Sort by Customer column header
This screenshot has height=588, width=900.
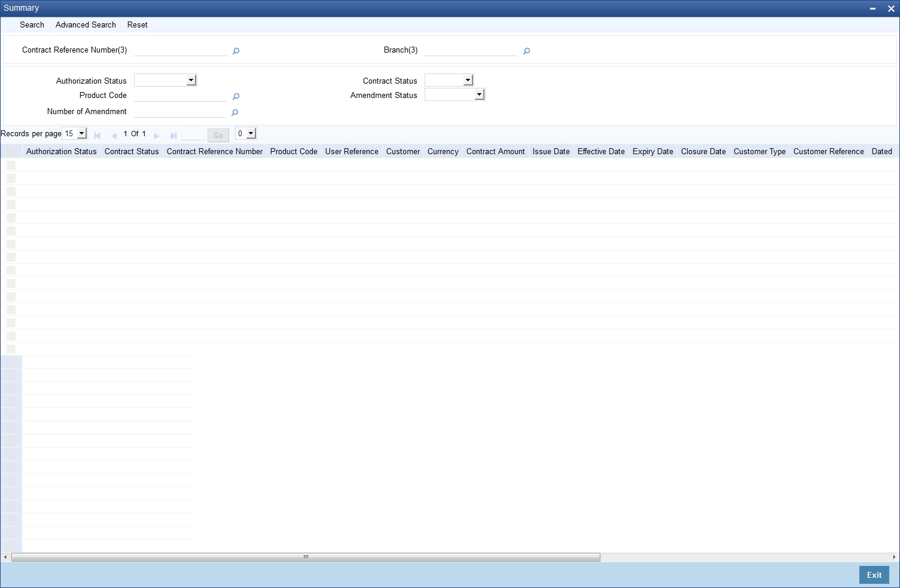(403, 151)
